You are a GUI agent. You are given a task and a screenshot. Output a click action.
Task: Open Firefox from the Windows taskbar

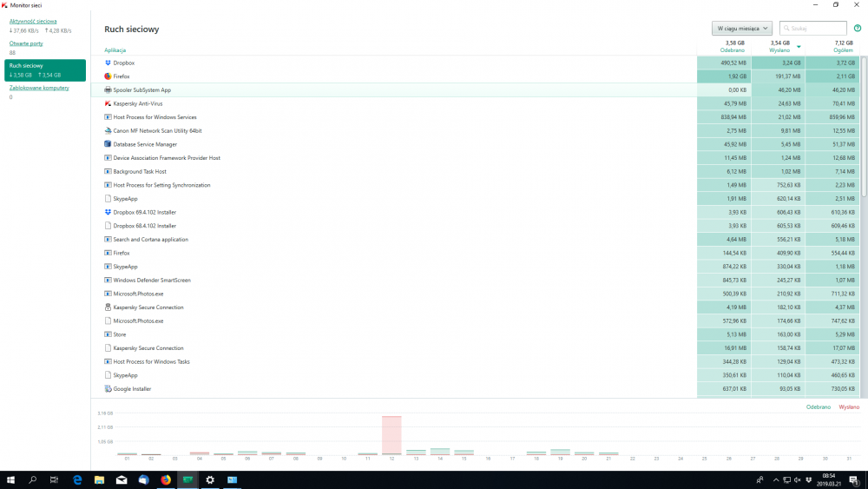click(x=165, y=479)
